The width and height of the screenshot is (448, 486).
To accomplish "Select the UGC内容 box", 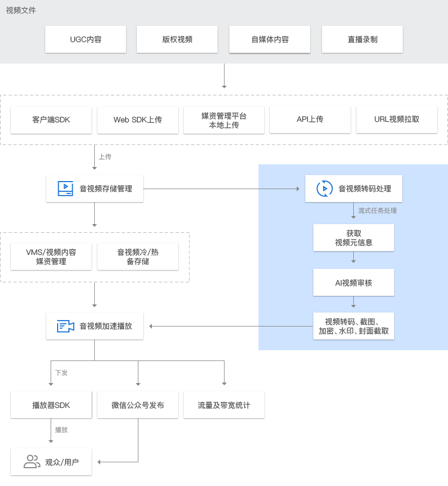I will point(86,39).
